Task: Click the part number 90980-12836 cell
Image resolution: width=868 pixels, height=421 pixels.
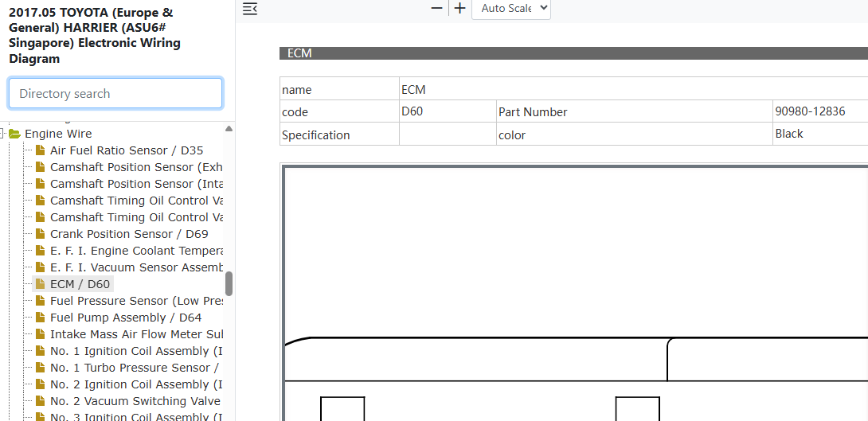Action: pyautogui.click(x=820, y=111)
